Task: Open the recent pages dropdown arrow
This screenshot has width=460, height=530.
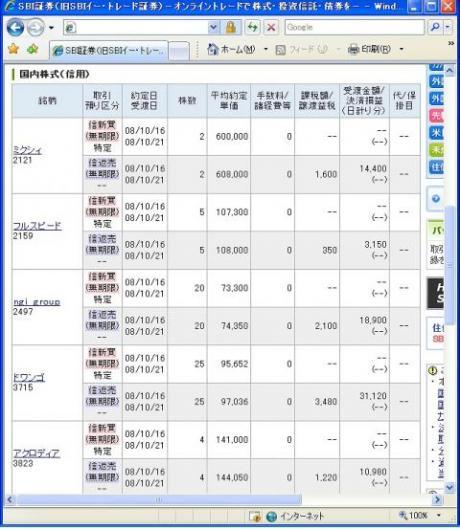Action: tap(51, 28)
